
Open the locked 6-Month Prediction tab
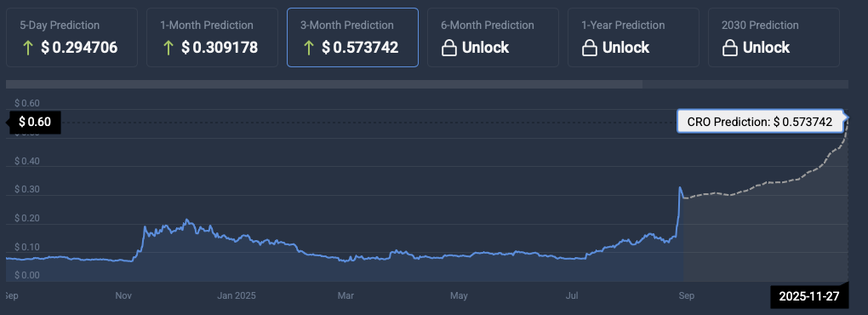point(494,37)
